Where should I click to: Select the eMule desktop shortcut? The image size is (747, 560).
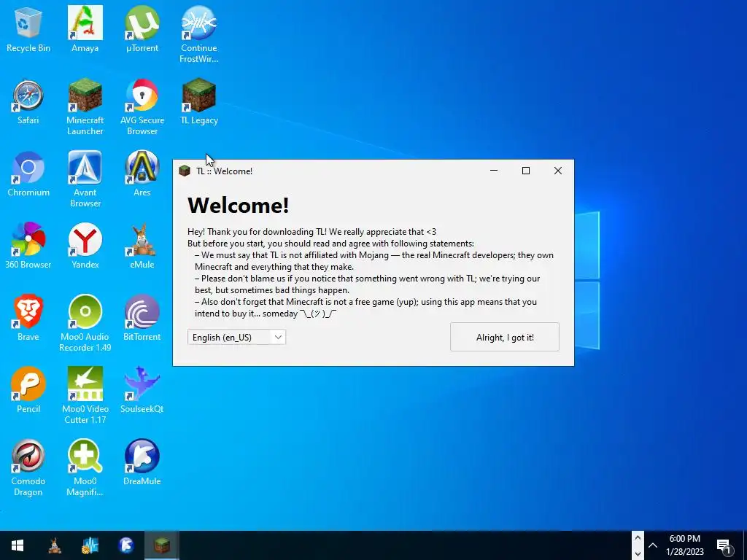click(142, 246)
